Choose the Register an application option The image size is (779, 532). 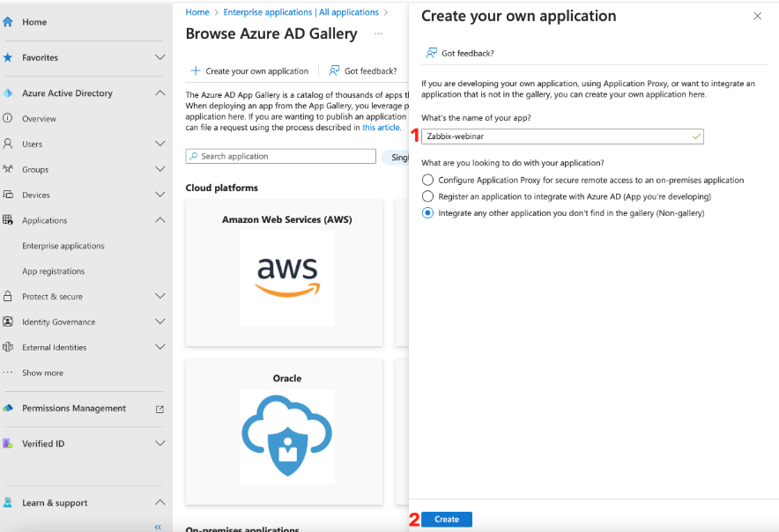(x=427, y=196)
